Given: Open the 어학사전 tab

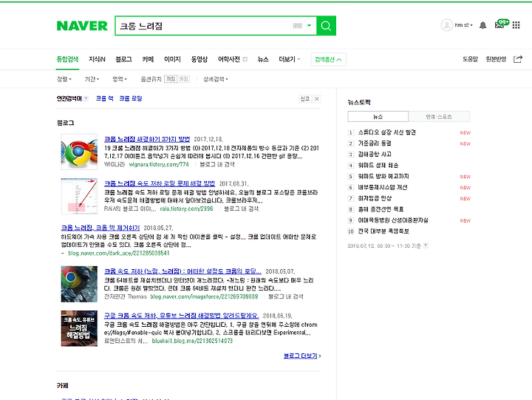Looking at the screenshot, I should 229,59.
